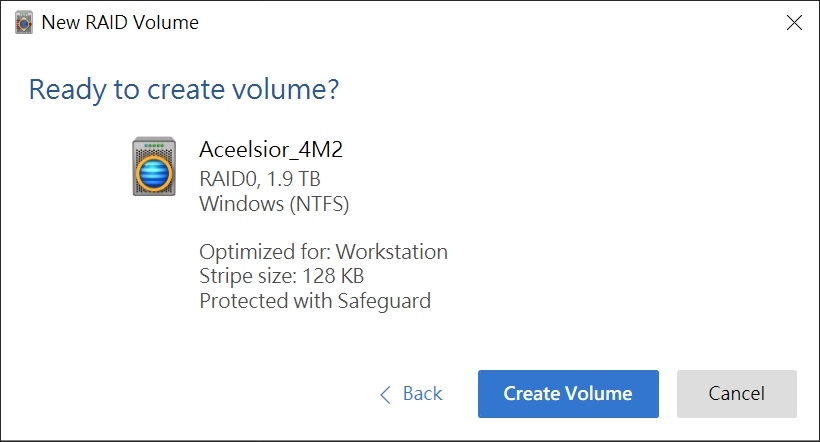
Task: Click the left chevron beside Back
Action: (385, 394)
